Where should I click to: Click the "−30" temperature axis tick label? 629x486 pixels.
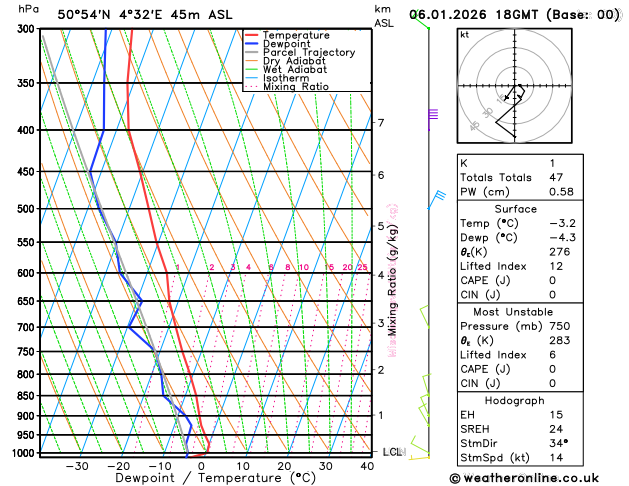77,466
